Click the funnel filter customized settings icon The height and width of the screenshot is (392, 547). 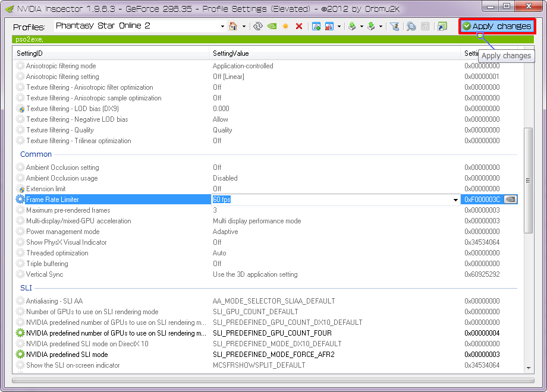(395, 26)
